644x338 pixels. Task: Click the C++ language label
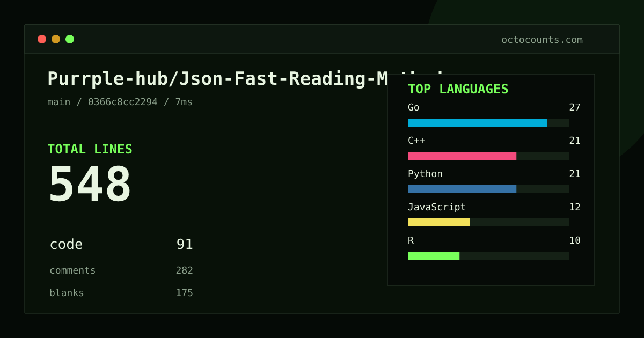tap(416, 141)
